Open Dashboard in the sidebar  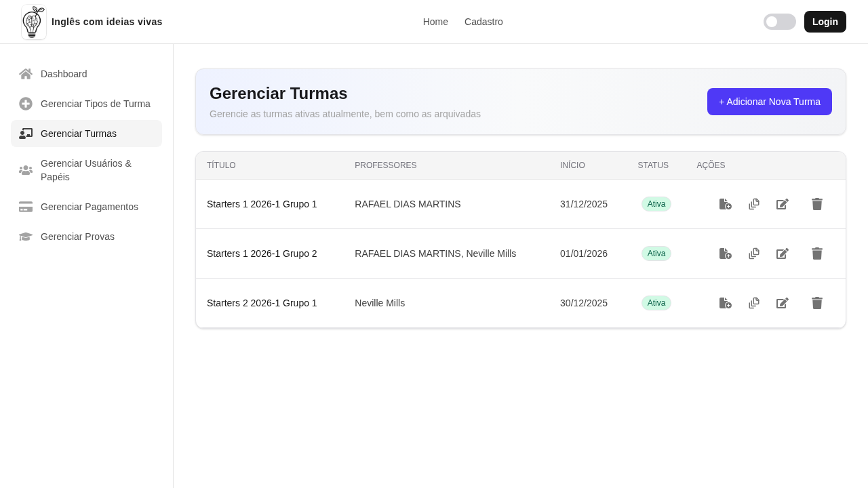click(x=86, y=74)
